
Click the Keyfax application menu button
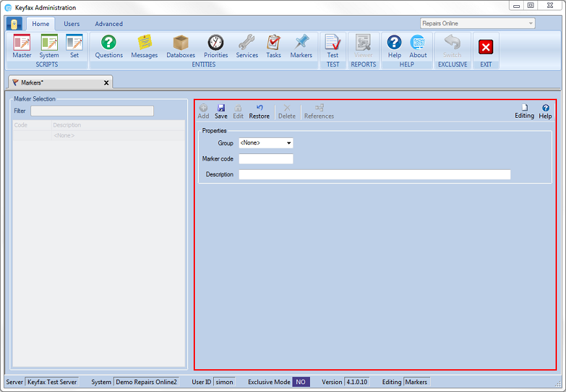pos(14,24)
